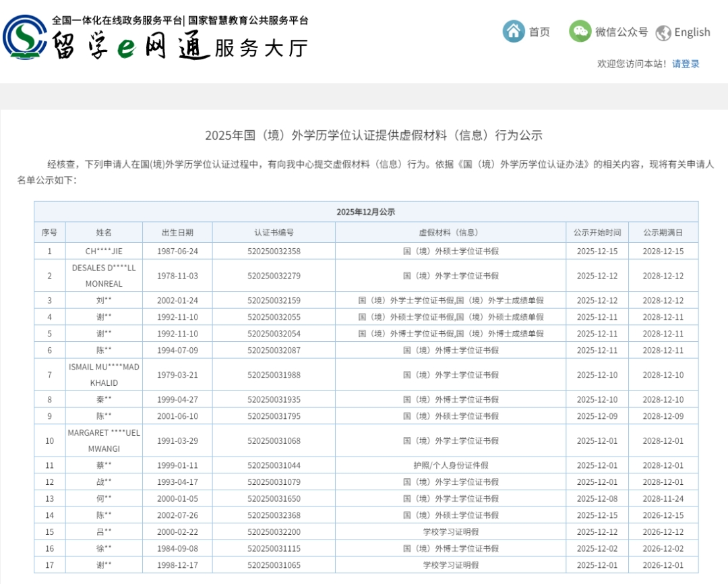Click the home house icon
Screen dimensions: 728x584
click(514, 31)
